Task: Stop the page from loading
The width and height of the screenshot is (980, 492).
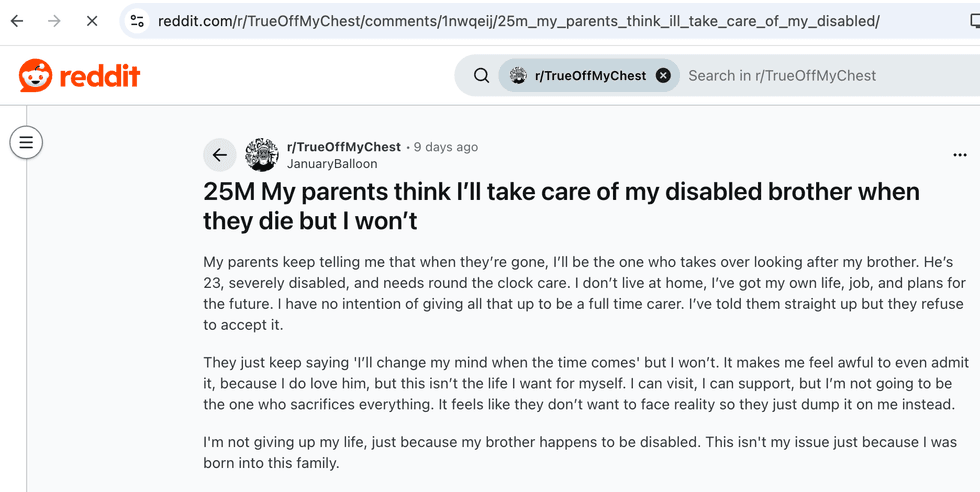Action: [92, 21]
